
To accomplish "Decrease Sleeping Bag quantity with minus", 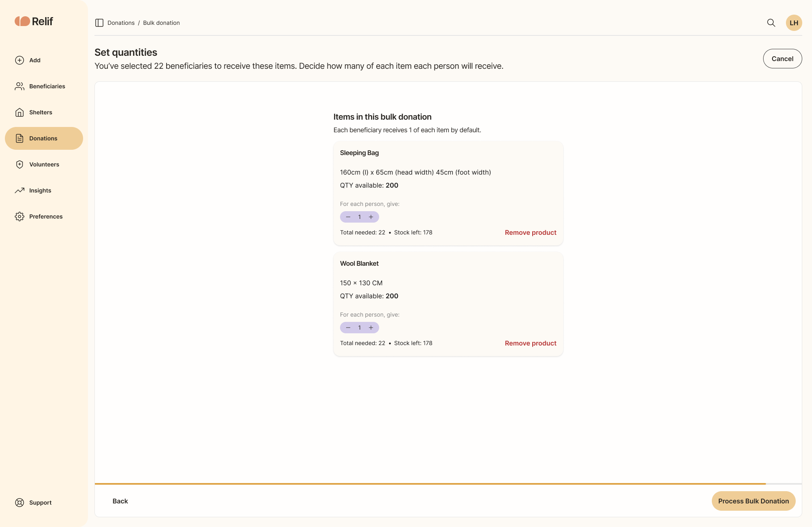I will tap(348, 217).
